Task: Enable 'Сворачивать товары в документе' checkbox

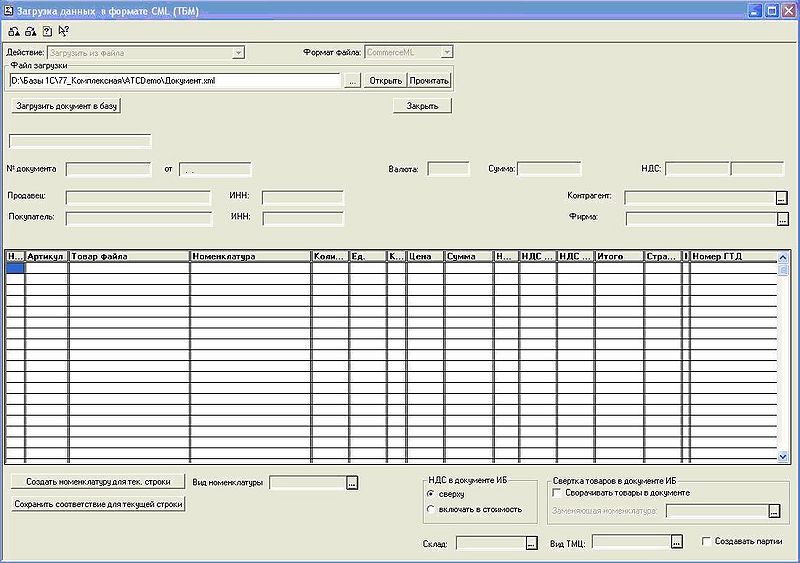Action: point(557,493)
